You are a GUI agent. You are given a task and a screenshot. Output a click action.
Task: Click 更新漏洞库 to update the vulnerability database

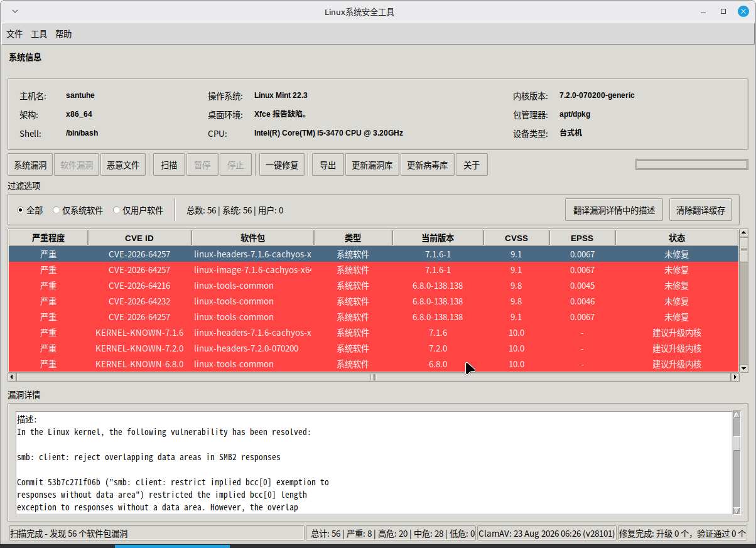[x=372, y=165]
